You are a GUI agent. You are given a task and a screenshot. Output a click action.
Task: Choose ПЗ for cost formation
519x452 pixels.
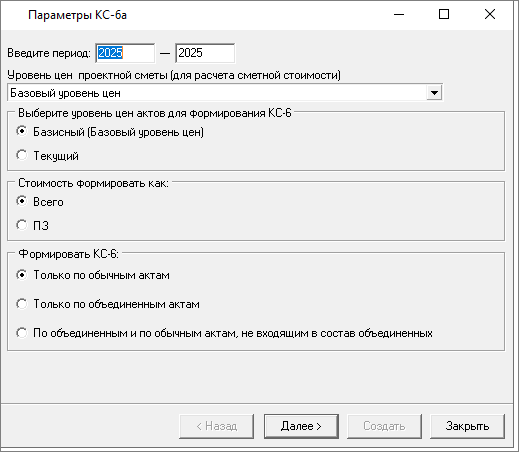(x=32, y=226)
